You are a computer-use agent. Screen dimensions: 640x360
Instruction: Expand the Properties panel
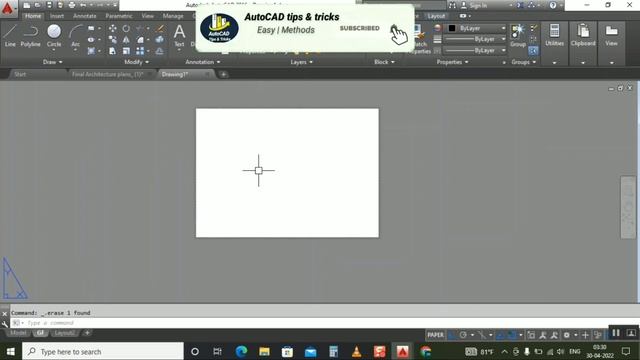pyautogui.click(x=452, y=62)
